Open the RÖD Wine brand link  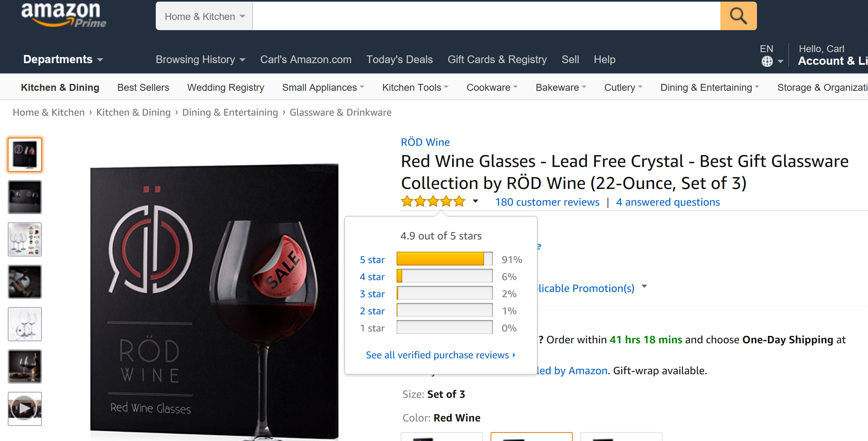[425, 142]
